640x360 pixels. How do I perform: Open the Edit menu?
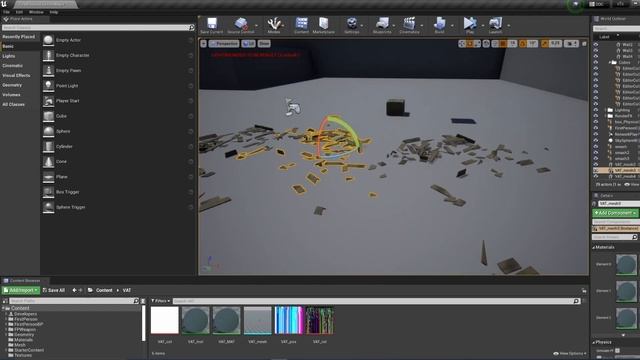pyautogui.click(x=19, y=12)
